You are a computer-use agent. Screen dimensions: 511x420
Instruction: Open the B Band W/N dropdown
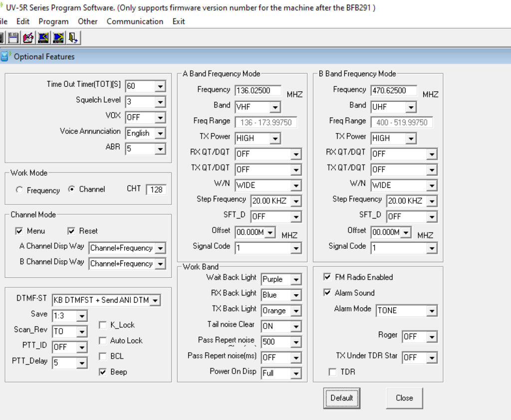[x=432, y=186]
